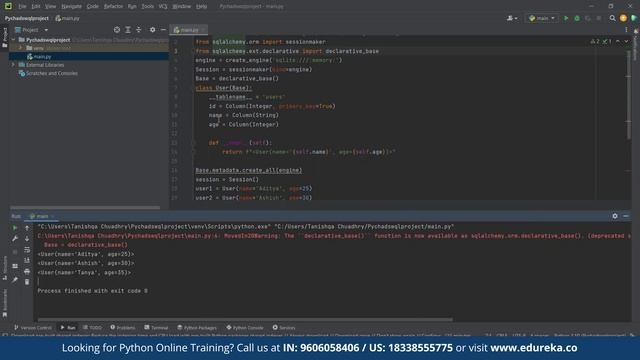Image resolution: width=640 pixels, height=360 pixels.
Task: Open the View menu
Action: click(x=50, y=6)
